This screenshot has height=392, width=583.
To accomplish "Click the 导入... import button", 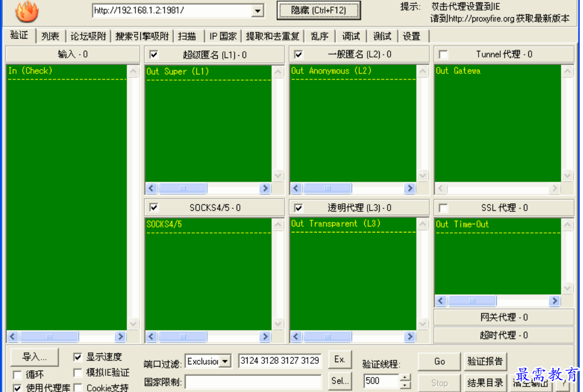I will [x=35, y=357].
